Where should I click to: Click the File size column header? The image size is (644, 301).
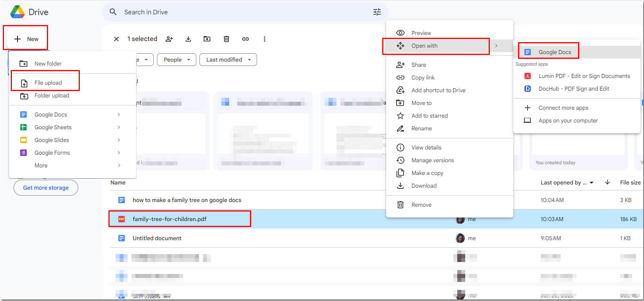click(x=630, y=183)
